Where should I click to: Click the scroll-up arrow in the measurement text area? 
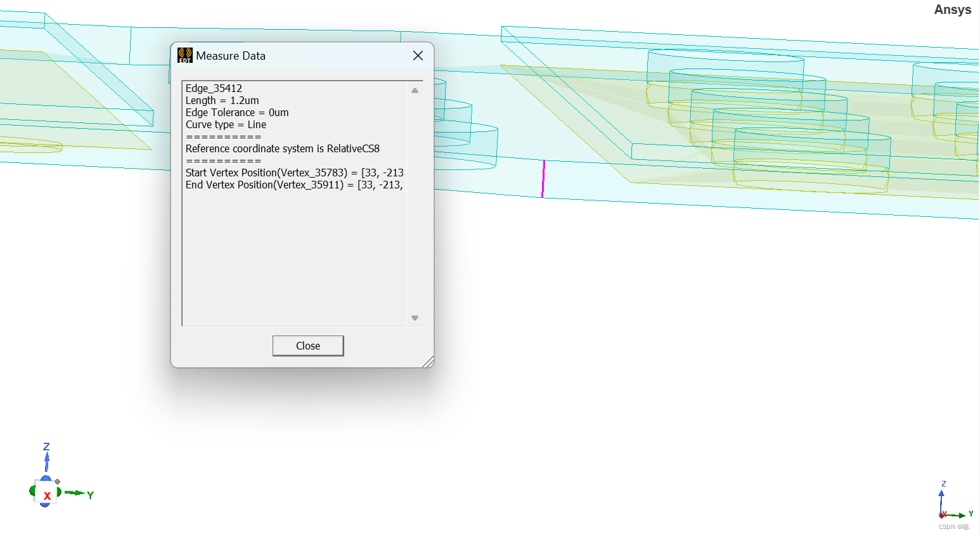(x=415, y=89)
